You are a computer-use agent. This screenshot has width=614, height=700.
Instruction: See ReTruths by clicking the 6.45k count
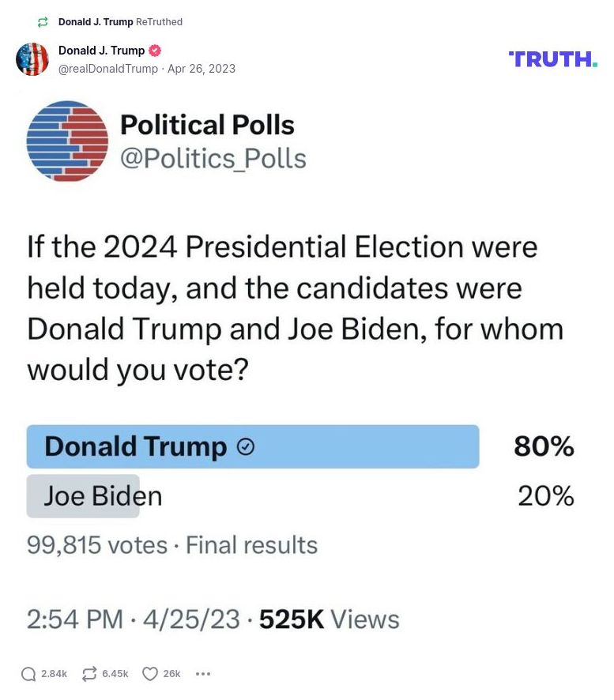point(116,673)
